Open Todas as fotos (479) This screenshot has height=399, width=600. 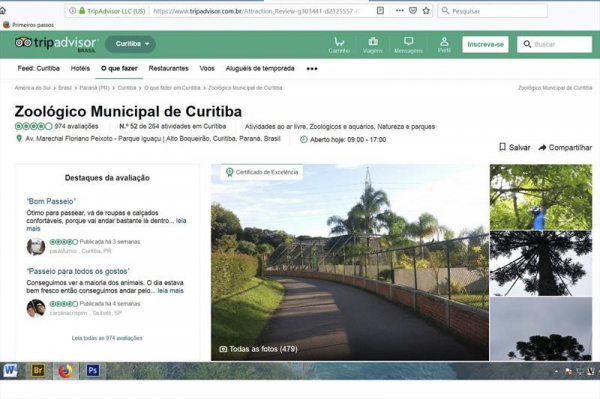(258, 349)
